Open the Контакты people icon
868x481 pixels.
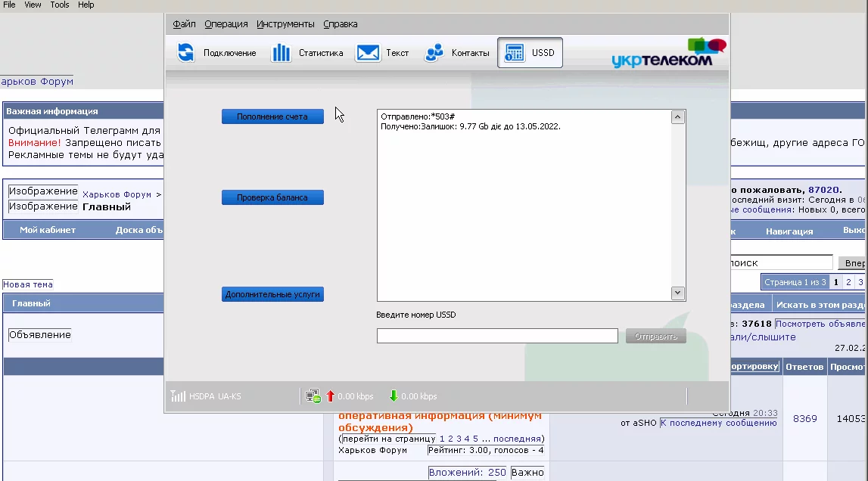click(x=434, y=53)
